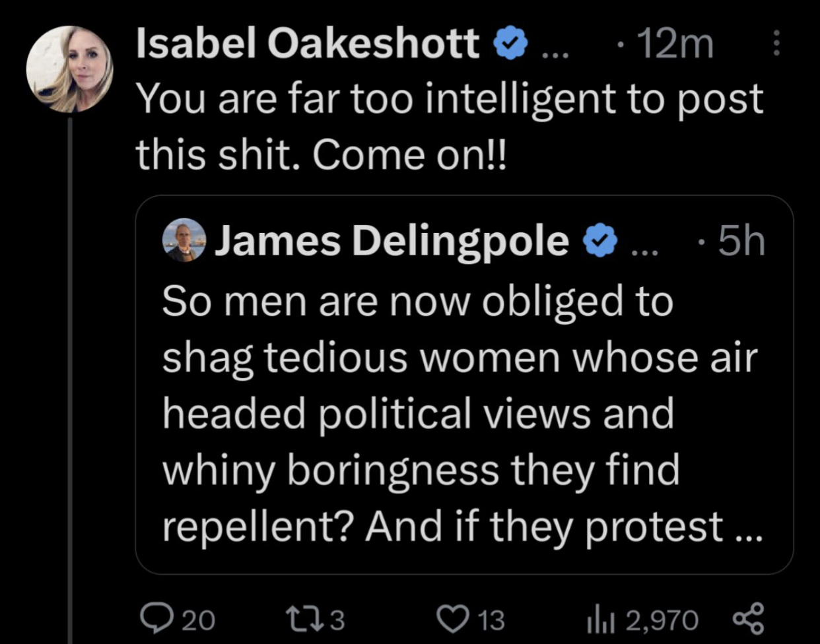The image size is (820, 644).
Task: Open Isabel Oakeshott's profile picture
Action: pyautogui.click(x=69, y=69)
